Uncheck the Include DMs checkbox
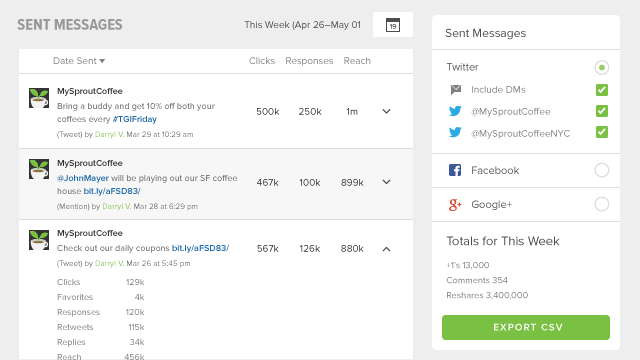This screenshot has height=360, width=640. pyautogui.click(x=602, y=90)
